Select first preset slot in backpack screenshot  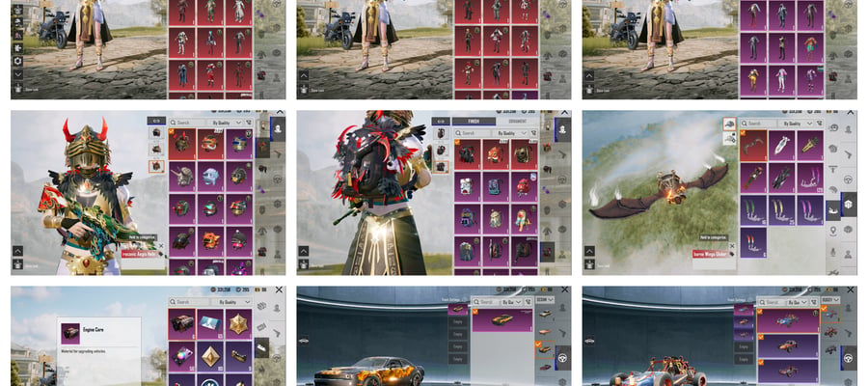tap(443, 133)
